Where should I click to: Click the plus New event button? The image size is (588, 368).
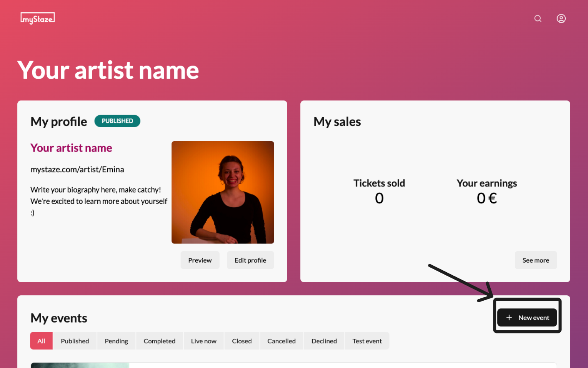(527, 318)
